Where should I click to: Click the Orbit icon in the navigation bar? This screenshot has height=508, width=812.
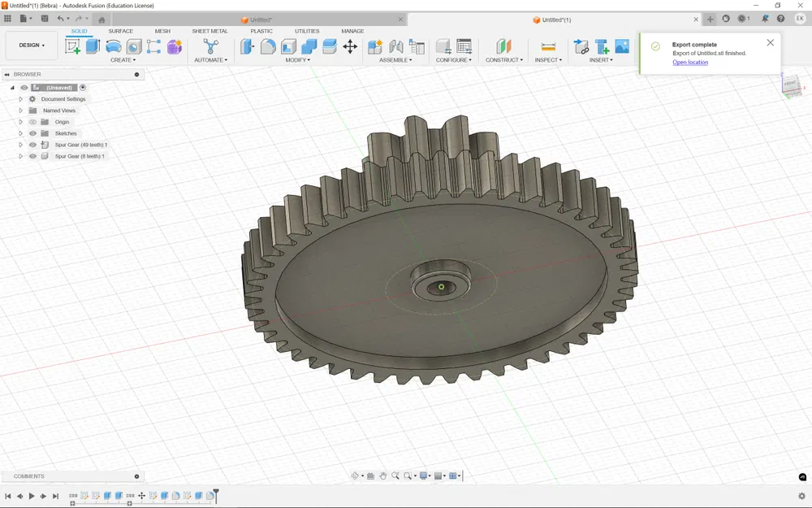[355, 475]
